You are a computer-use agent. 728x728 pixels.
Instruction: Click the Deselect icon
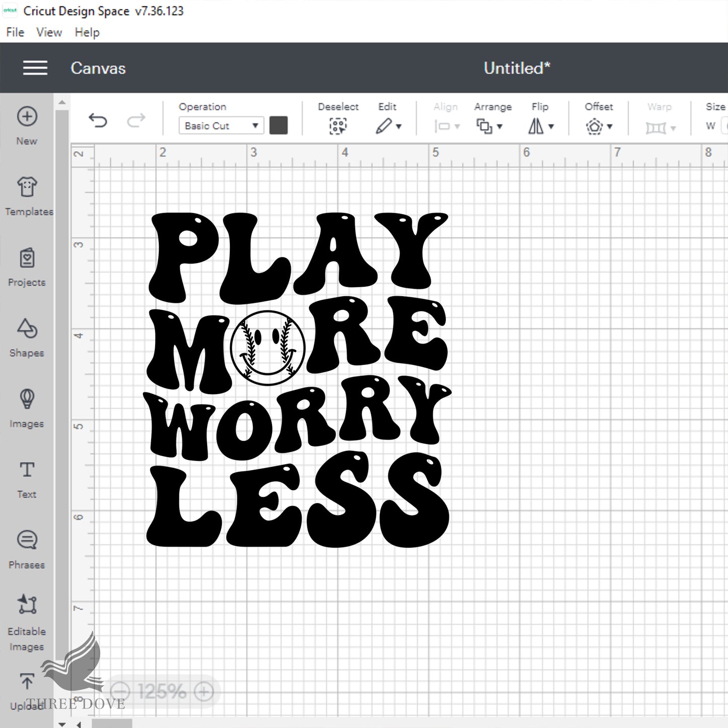click(338, 126)
